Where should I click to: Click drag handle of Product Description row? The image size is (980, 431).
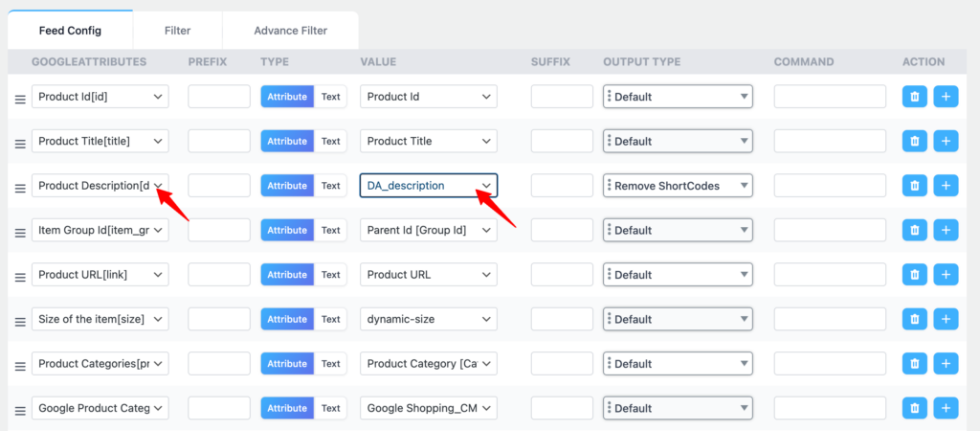[x=20, y=189]
